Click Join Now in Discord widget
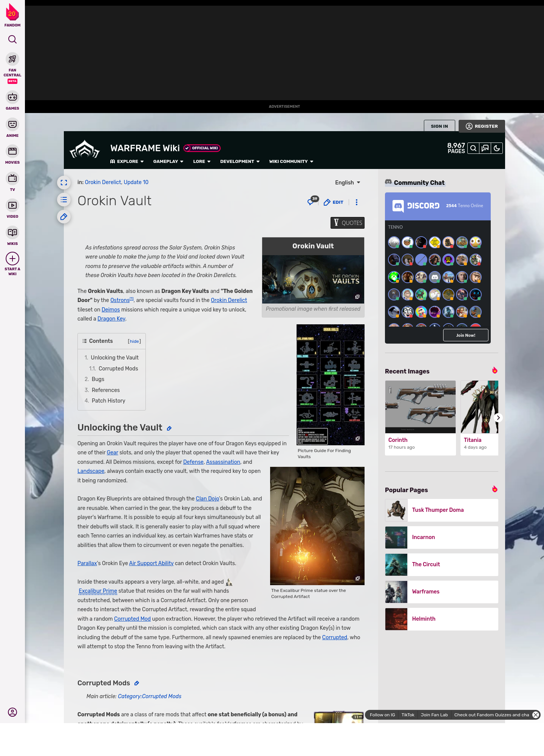 point(466,335)
